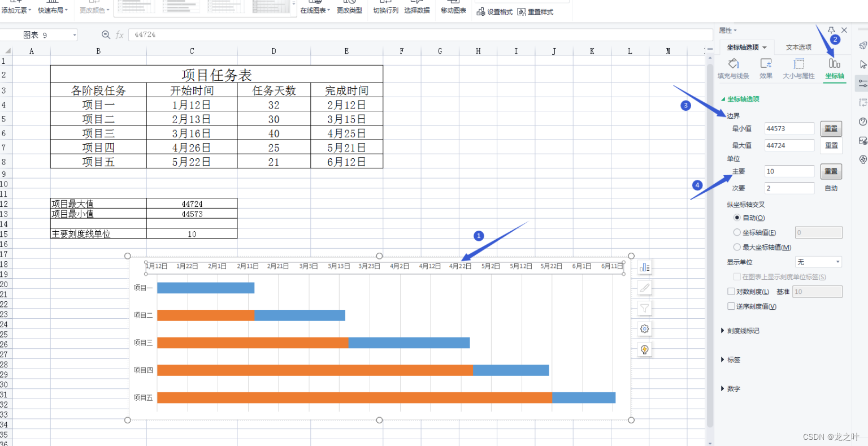Screen dimensions: 868x446
Task: Click the fx insert function icon
Action: pos(119,35)
